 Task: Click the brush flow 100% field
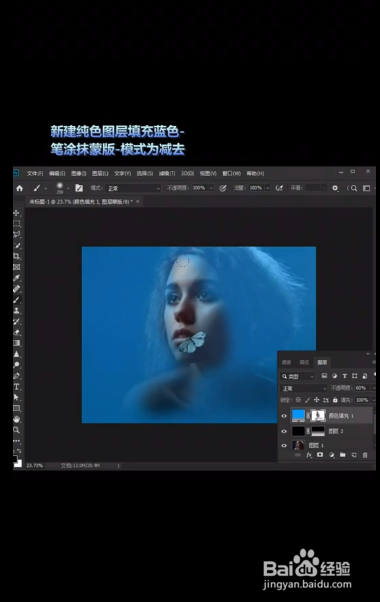256,188
